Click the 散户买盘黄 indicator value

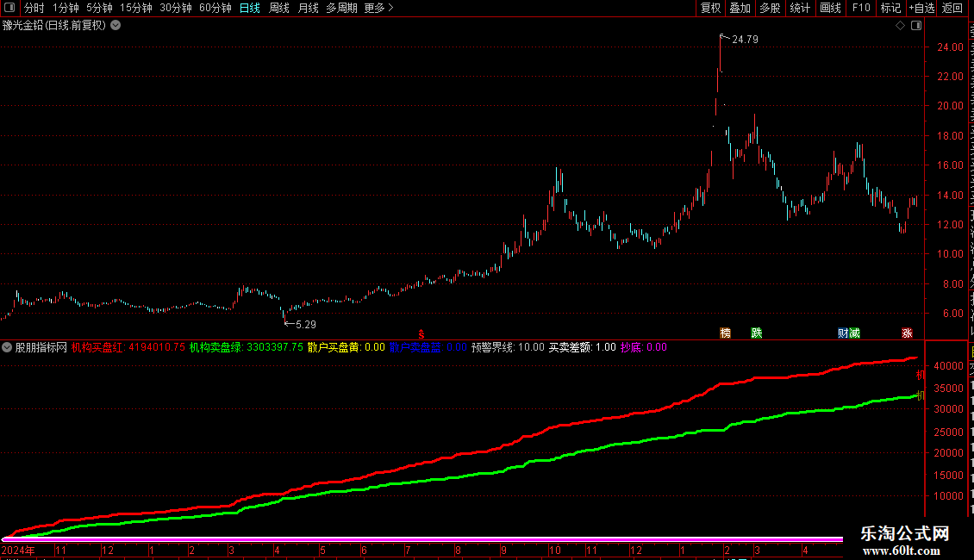click(x=346, y=348)
